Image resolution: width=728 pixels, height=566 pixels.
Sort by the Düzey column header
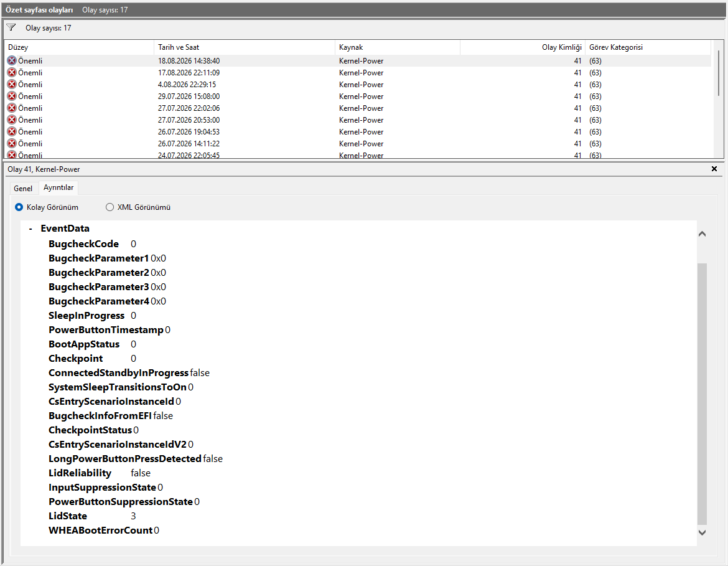tap(79, 47)
